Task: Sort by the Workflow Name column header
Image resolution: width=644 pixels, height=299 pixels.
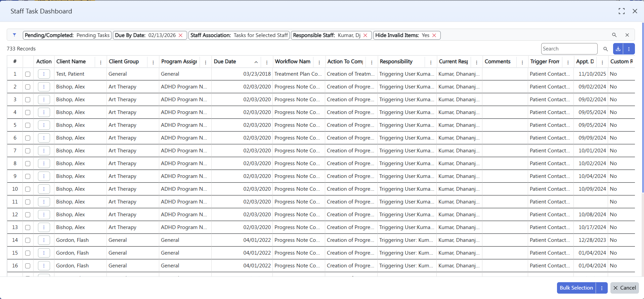Action: pyautogui.click(x=293, y=62)
